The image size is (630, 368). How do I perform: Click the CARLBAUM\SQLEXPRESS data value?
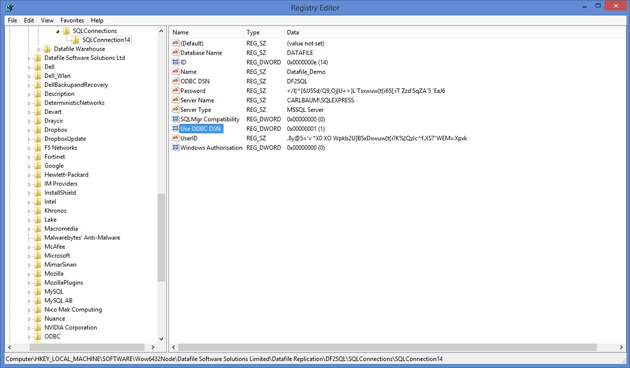point(320,100)
